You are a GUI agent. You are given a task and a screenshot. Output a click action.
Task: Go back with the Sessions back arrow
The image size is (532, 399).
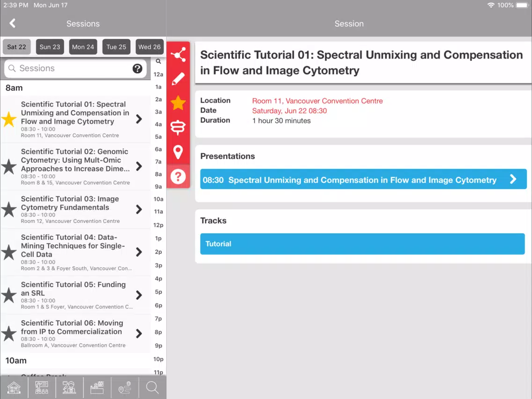13,23
